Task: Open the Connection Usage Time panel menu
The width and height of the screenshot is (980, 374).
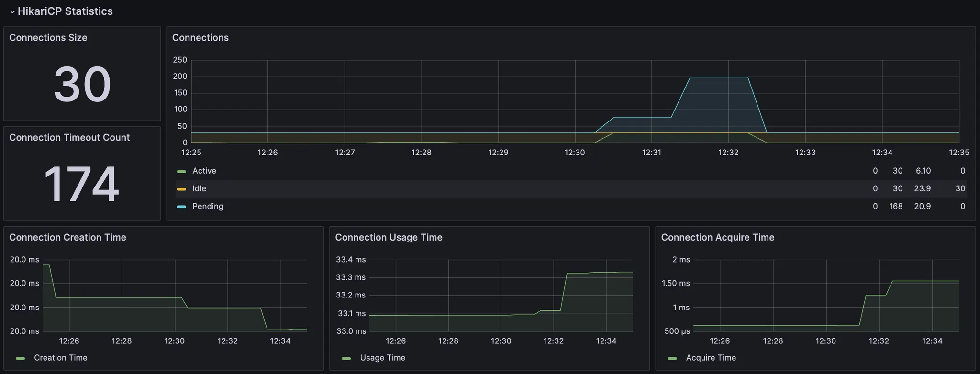Action: tap(389, 237)
